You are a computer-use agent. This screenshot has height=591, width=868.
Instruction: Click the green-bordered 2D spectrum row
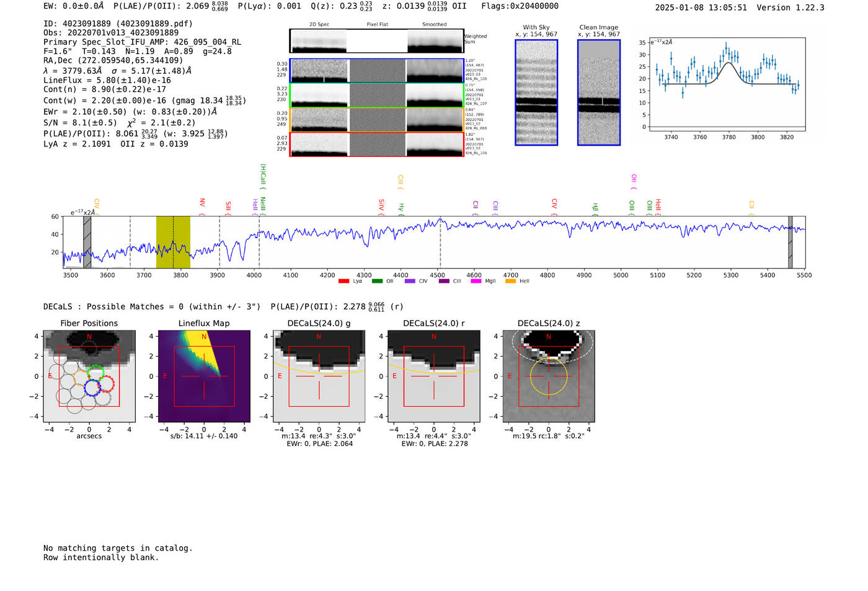[x=376, y=96]
